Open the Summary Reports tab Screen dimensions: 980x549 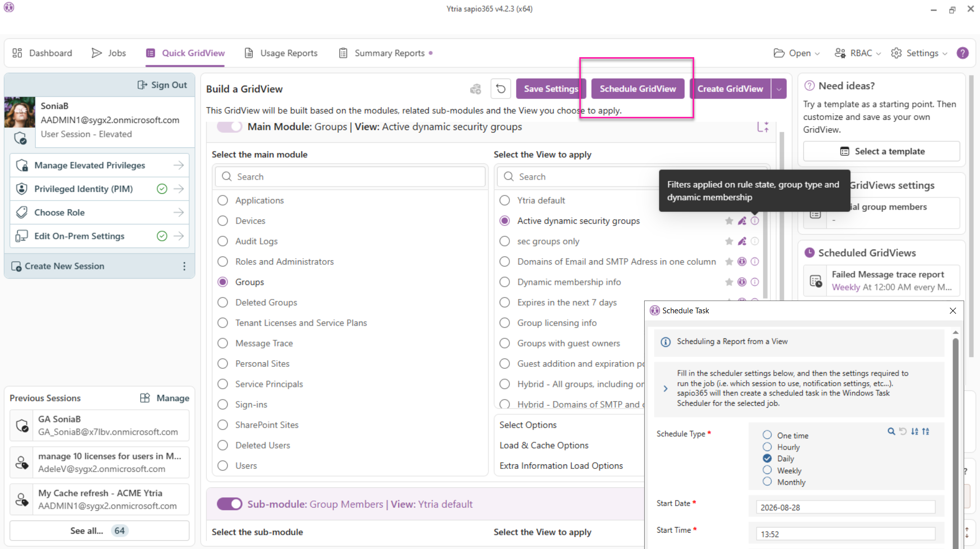(385, 53)
